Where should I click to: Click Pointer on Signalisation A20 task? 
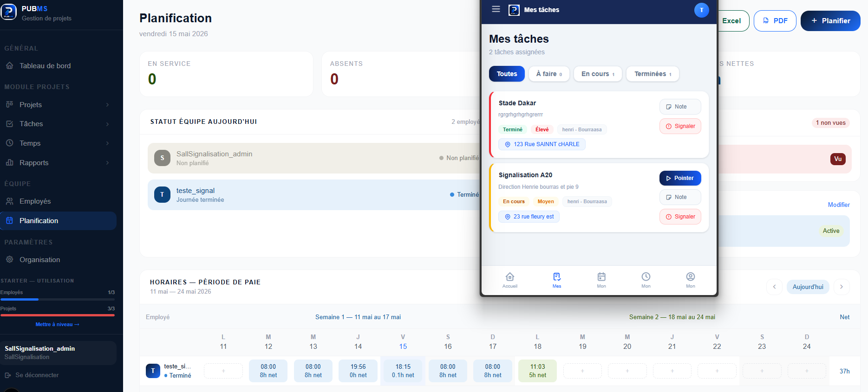tap(680, 178)
